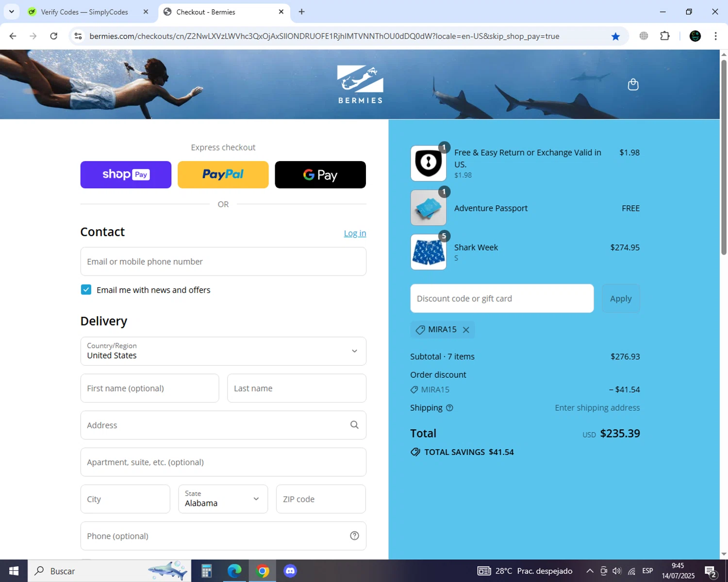This screenshot has height=582, width=728.
Task: Open a new browser tab
Action: [301, 12]
